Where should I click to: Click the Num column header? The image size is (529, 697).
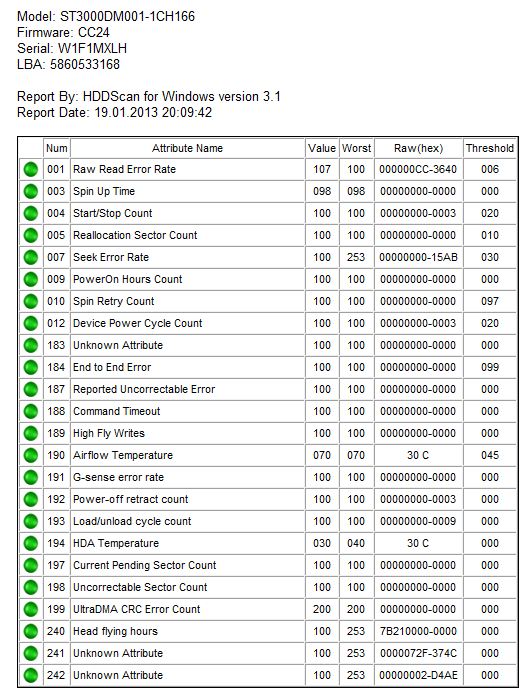click(x=56, y=148)
